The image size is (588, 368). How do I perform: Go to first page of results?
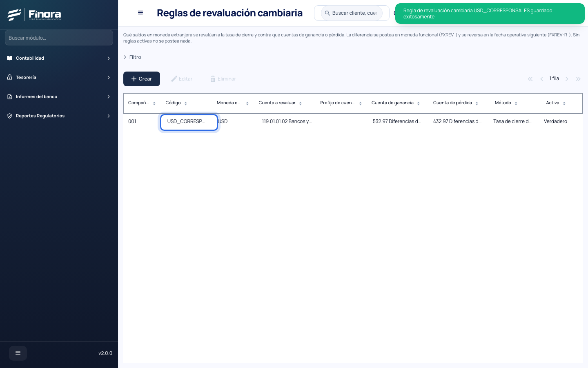tap(530, 79)
